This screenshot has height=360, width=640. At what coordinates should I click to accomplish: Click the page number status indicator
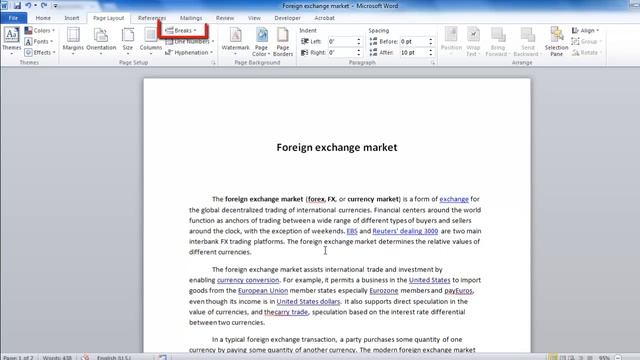[x=18, y=358]
